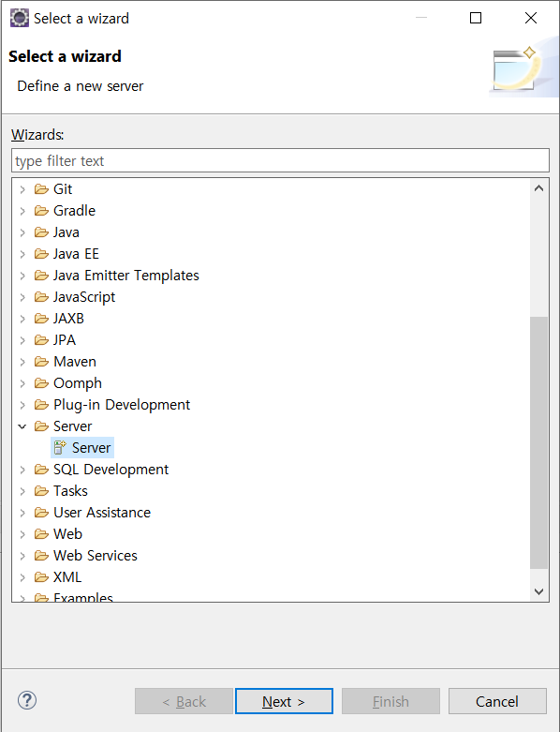Click the Plug-in Development folder icon
Screen dimensions: 560x732
click(41, 405)
